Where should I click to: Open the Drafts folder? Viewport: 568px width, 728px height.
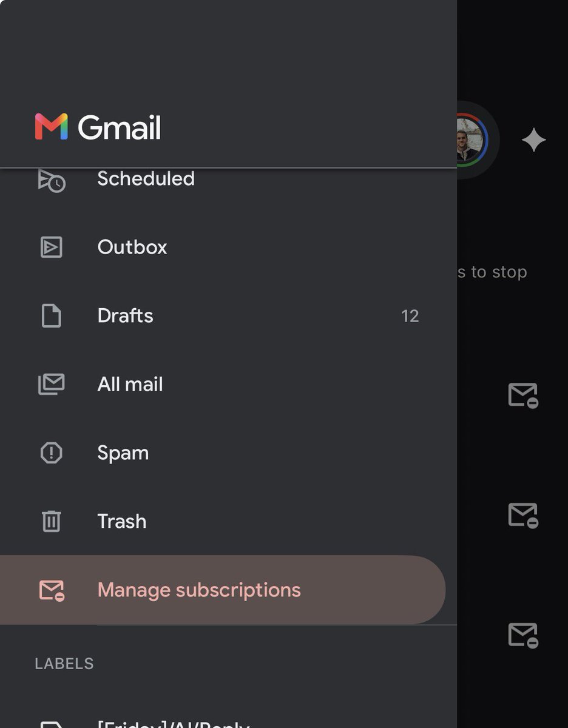[228, 315]
